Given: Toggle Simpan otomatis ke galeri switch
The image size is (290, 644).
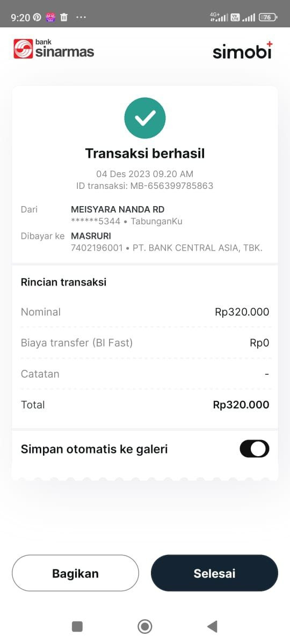Looking at the screenshot, I should click(x=255, y=449).
